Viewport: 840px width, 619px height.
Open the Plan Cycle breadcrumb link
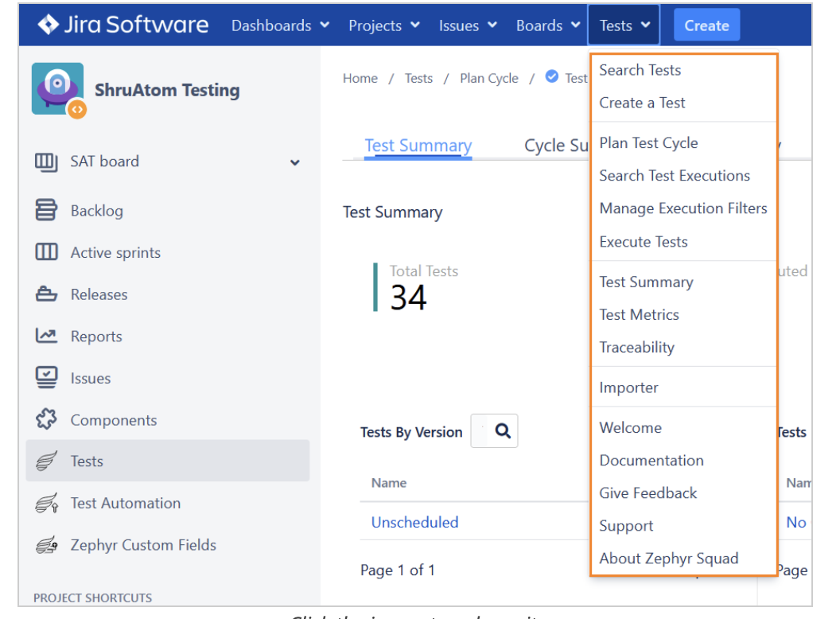pyautogui.click(x=489, y=78)
